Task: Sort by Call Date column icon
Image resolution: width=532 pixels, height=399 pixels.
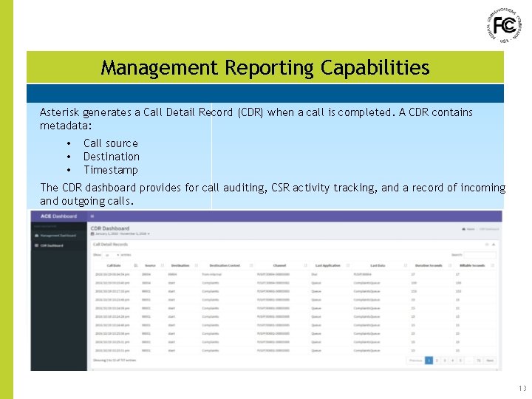Action: tap(136, 265)
